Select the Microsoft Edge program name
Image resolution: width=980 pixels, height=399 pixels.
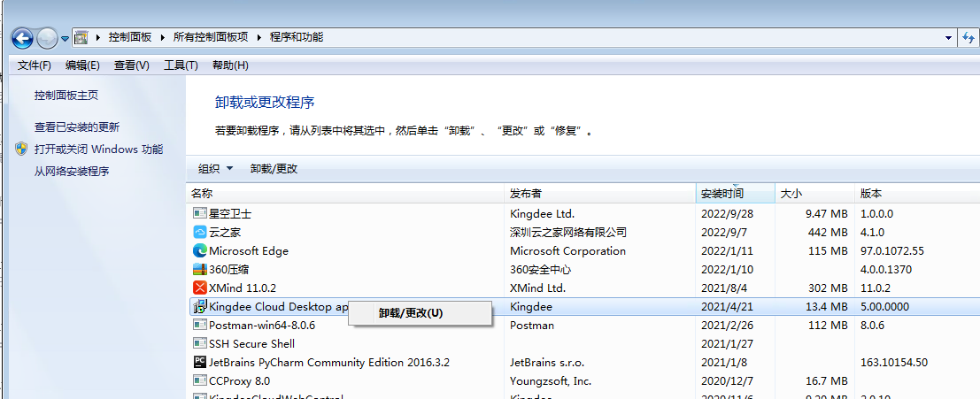pyautogui.click(x=249, y=251)
